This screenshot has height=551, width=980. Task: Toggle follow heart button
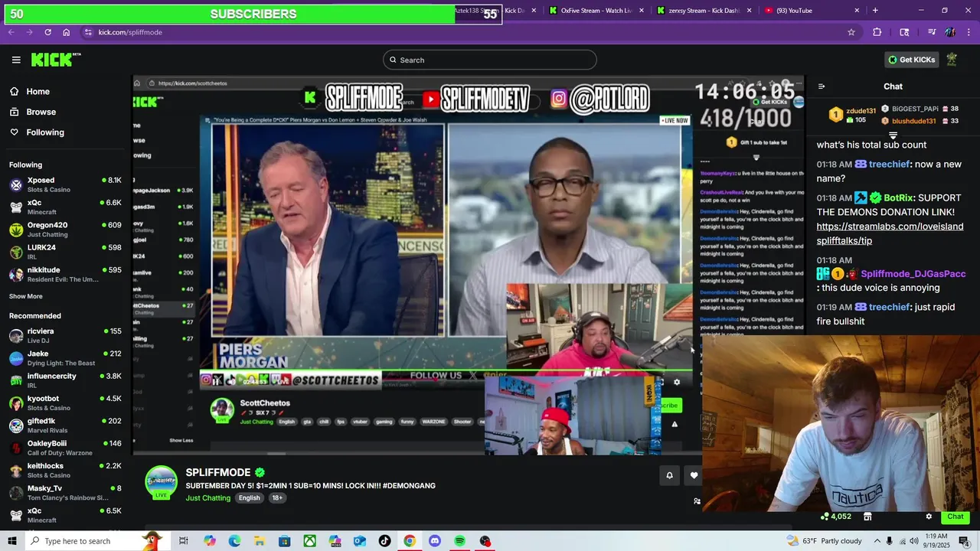694,475
